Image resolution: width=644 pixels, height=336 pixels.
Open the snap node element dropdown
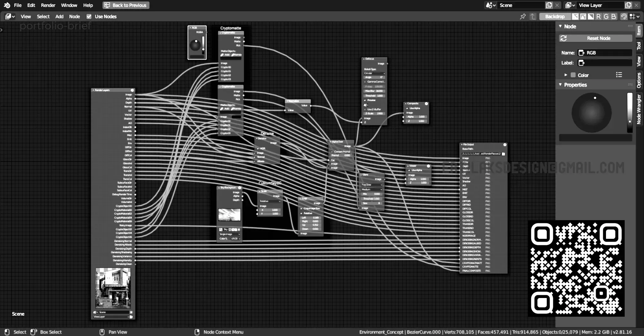click(634, 16)
